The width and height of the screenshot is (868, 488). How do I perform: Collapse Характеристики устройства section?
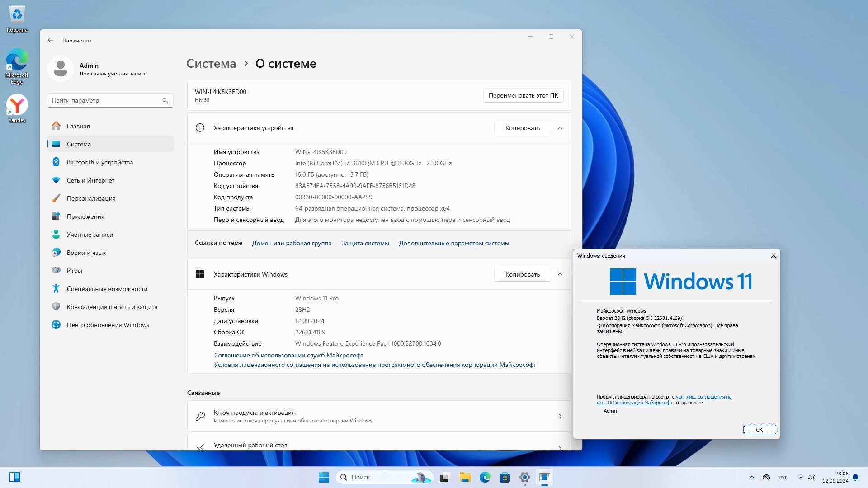[x=560, y=128]
